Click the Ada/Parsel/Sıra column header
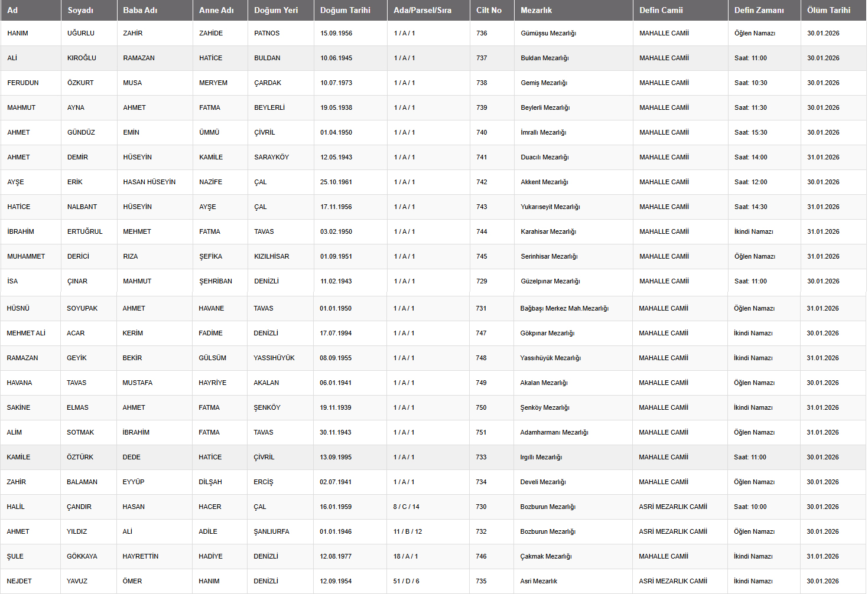 [422, 10]
